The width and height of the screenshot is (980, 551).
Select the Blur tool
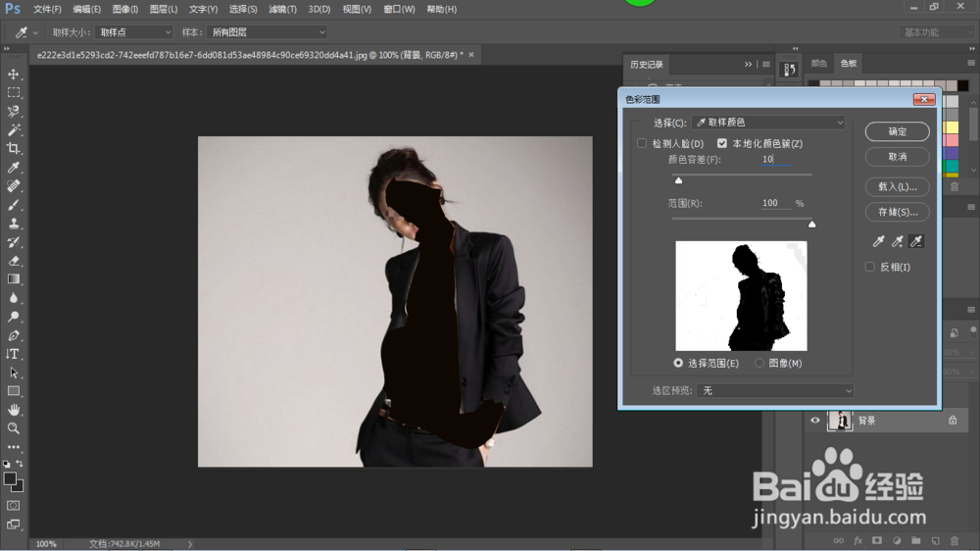pyautogui.click(x=13, y=298)
